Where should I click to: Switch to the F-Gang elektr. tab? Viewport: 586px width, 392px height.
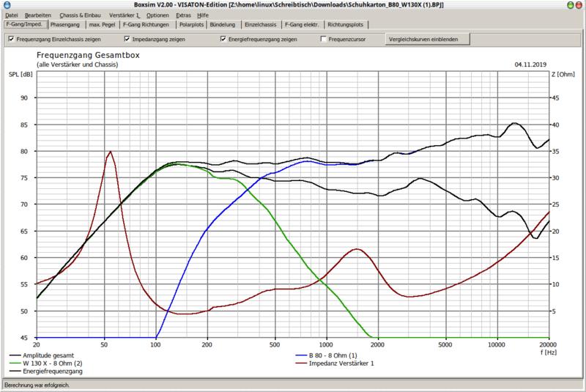click(302, 25)
